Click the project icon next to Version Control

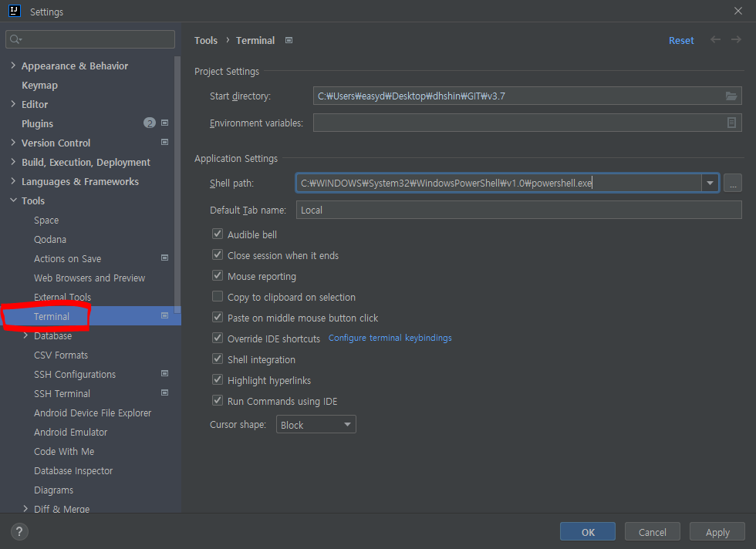[x=164, y=143]
